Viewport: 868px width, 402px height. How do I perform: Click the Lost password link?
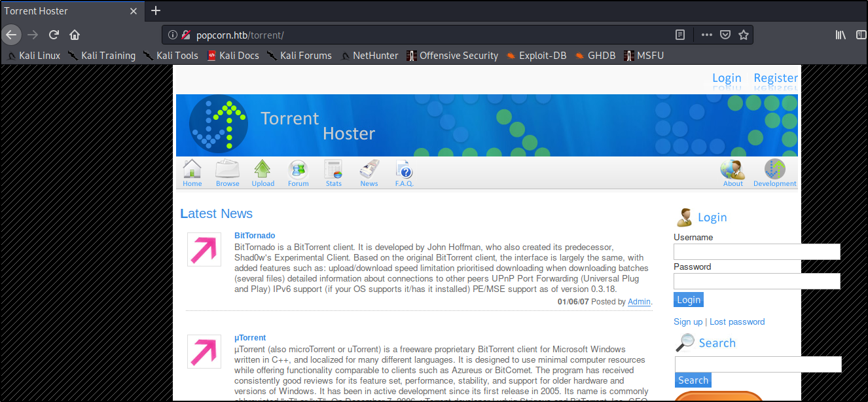click(x=737, y=322)
